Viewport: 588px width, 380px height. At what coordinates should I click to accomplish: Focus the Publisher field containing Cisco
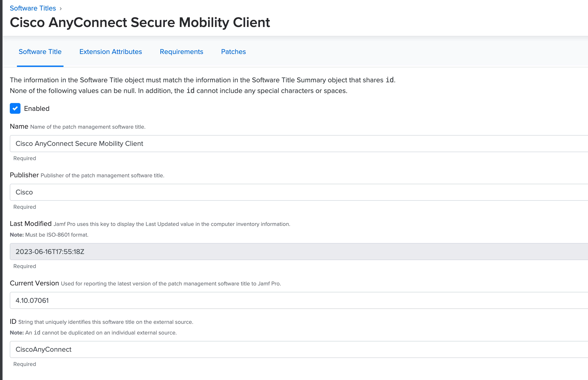pos(299,192)
